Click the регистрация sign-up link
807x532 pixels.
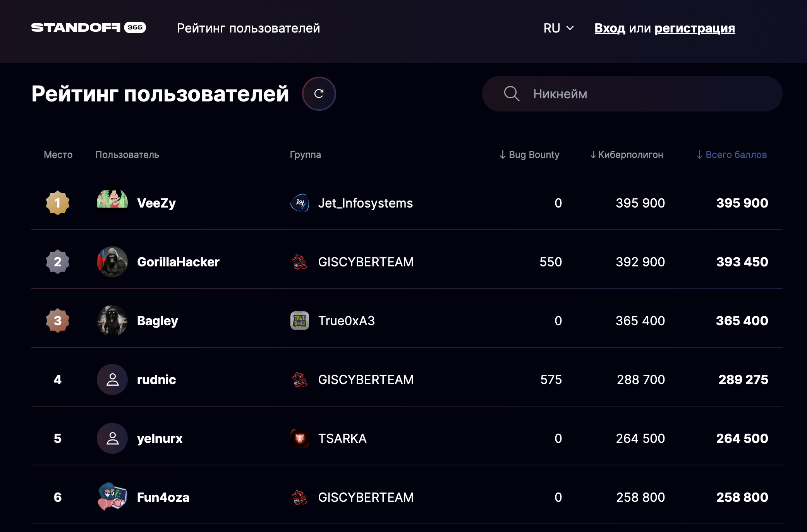pos(694,28)
